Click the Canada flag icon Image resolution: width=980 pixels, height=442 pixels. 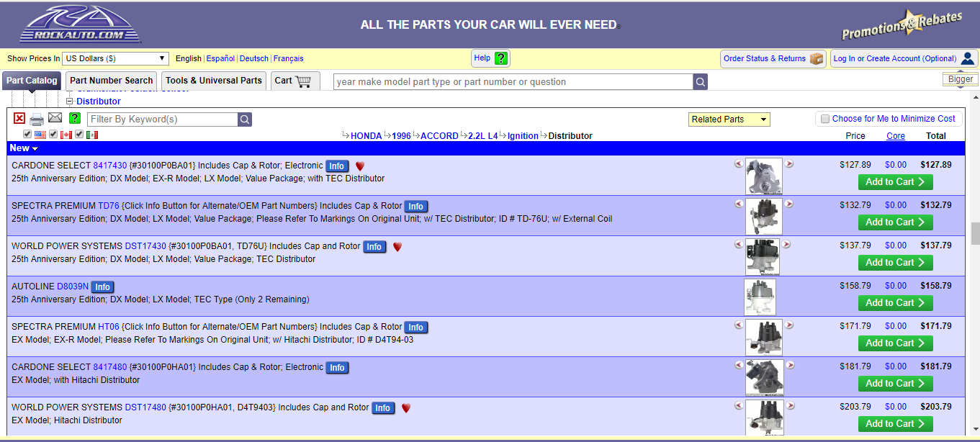point(66,135)
